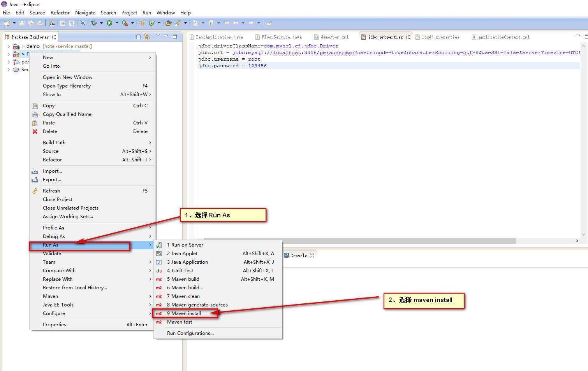The height and width of the screenshot is (371, 588).
Task: Launch Debug with the bug icon
Action: point(94,23)
